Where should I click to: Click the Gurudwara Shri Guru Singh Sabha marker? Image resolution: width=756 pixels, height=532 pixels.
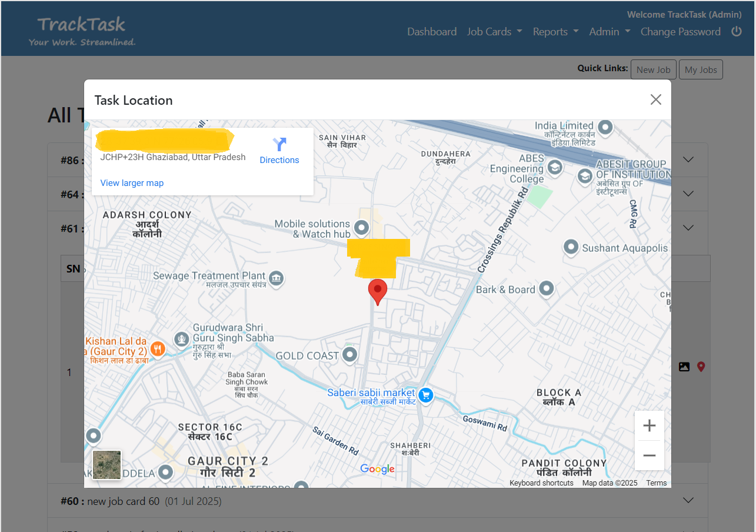click(x=181, y=339)
